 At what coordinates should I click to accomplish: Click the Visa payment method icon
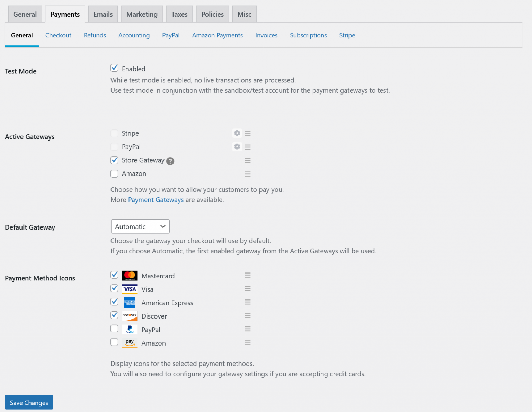point(130,289)
